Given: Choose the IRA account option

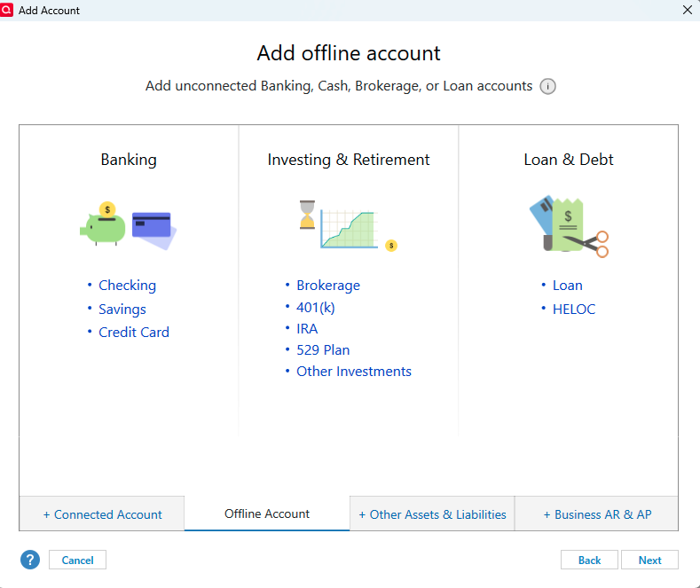Looking at the screenshot, I should [x=307, y=329].
